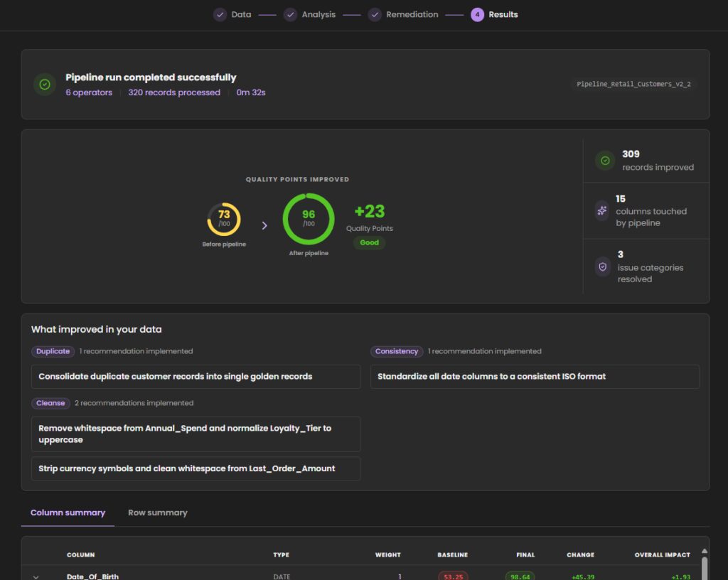Click the issue categories shield icon
Viewport: 728px width, 580px height.
tap(603, 267)
